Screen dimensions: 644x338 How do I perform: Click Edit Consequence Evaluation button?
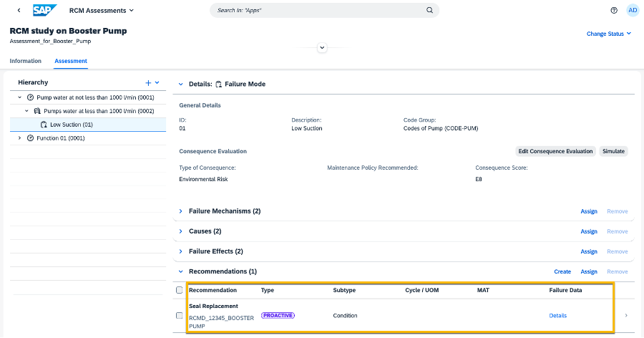click(x=555, y=151)
